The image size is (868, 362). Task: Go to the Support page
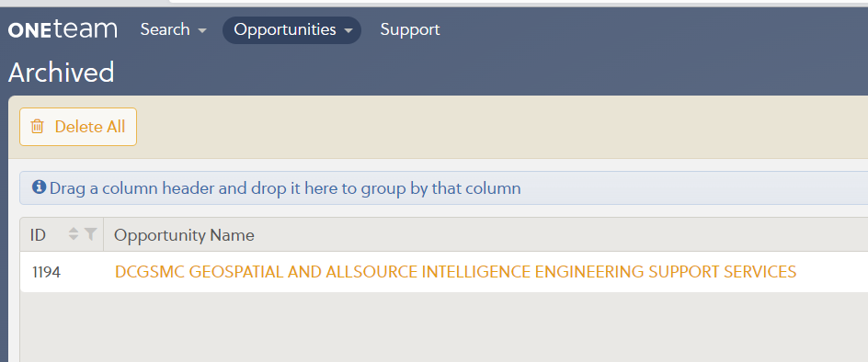[410, 30]
